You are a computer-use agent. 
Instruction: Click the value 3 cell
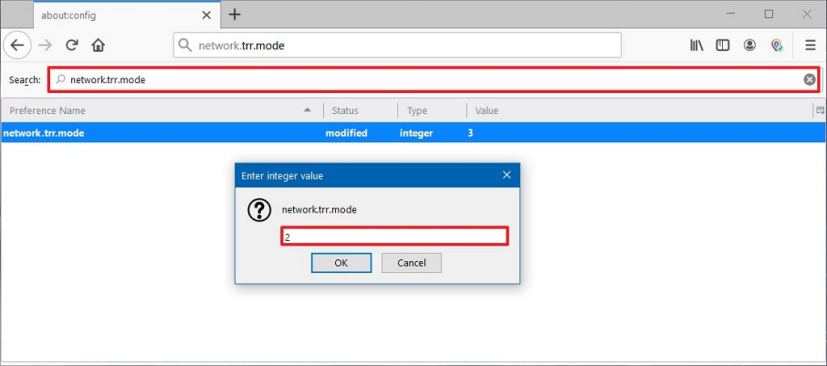tap(470, 133)
